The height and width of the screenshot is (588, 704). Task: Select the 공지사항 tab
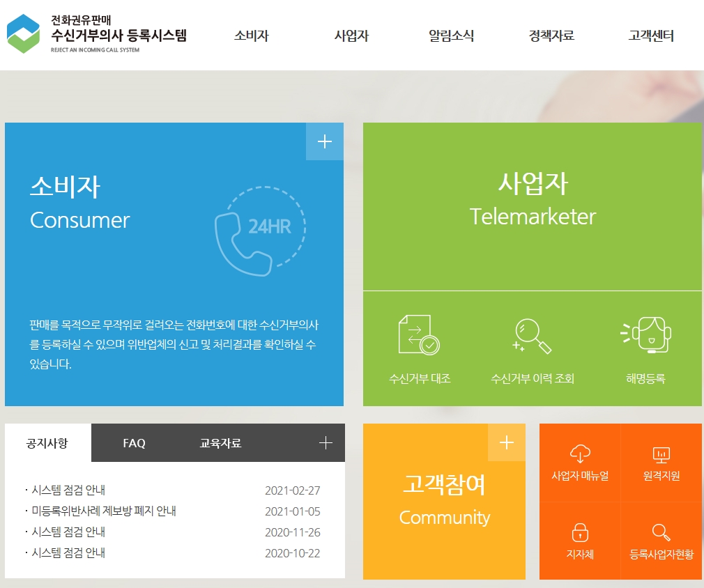click(47, 443)
